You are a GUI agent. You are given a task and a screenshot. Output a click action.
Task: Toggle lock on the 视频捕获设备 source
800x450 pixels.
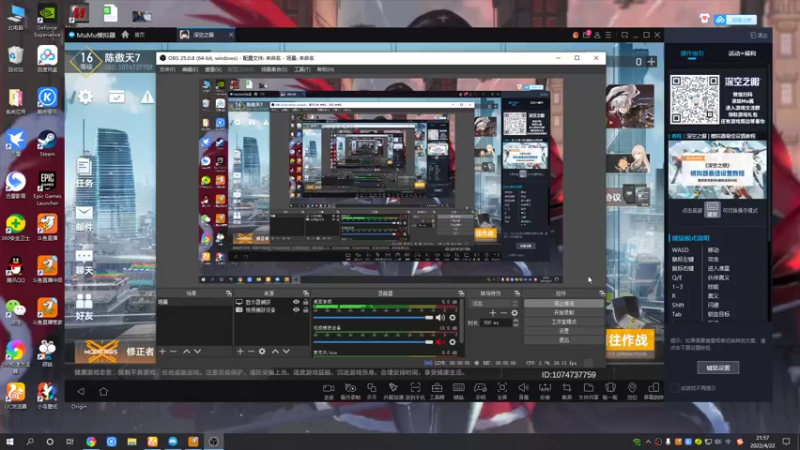pyautogui.click(x=306, y=310)
